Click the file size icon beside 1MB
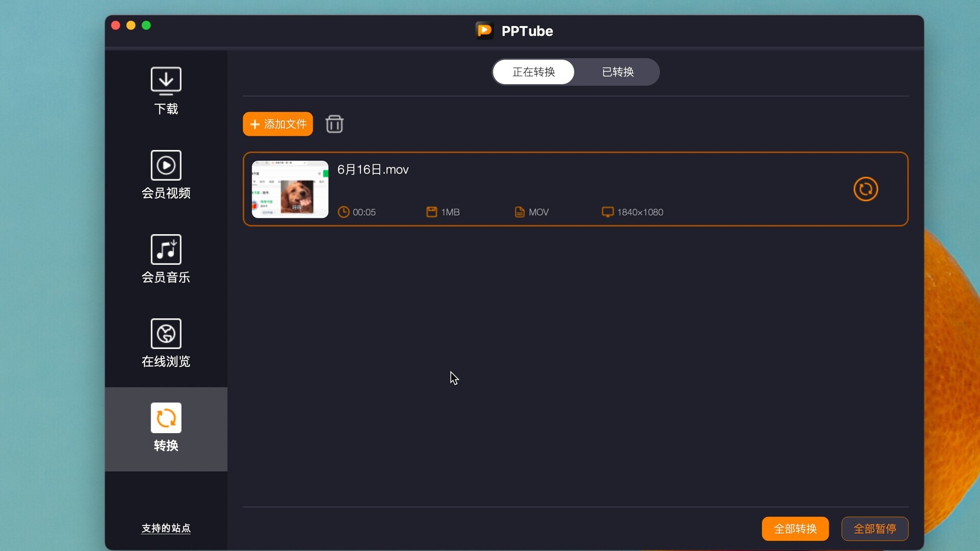Image resolution: width=980 pixels, height=551 pixels. click(x=432, y=212)
